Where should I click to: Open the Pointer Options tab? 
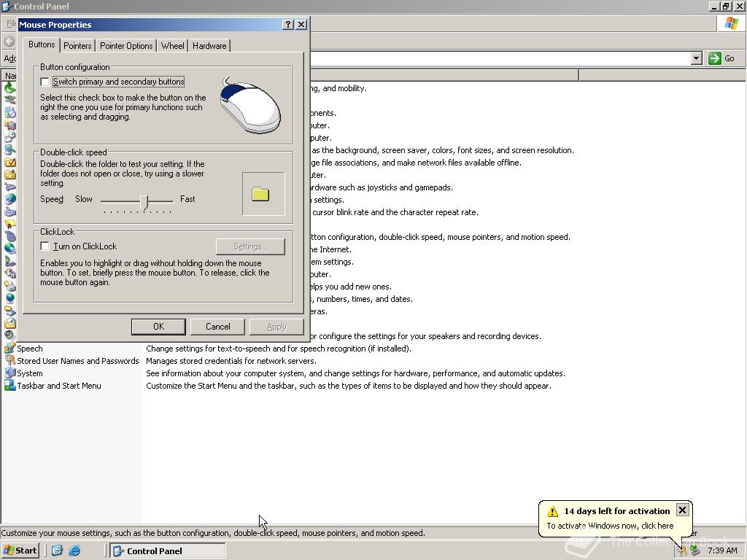pyautogui.click(x=126, y=46)
